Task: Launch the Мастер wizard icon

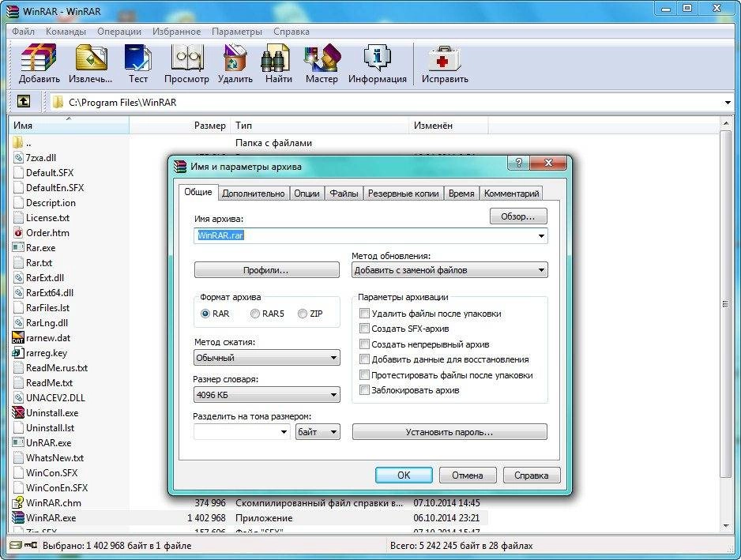Action: [x=322, y=58]
